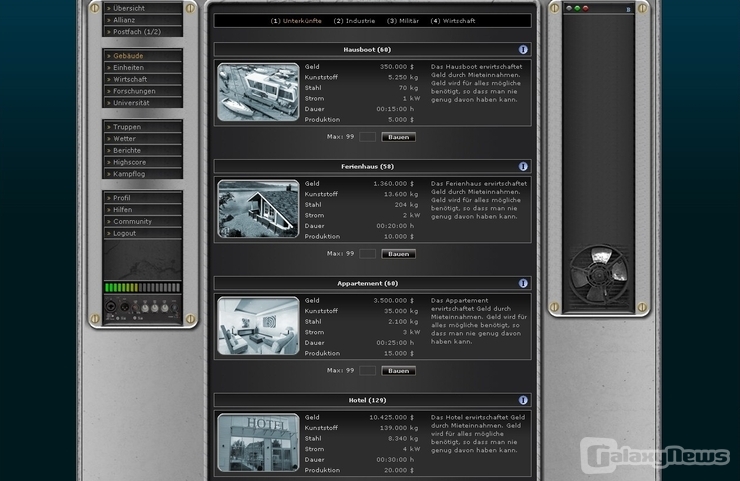Open Forschungen from the sidebar menu
Image resolution: width=740 pixels, height=481 pixels.
coord(143,91)
